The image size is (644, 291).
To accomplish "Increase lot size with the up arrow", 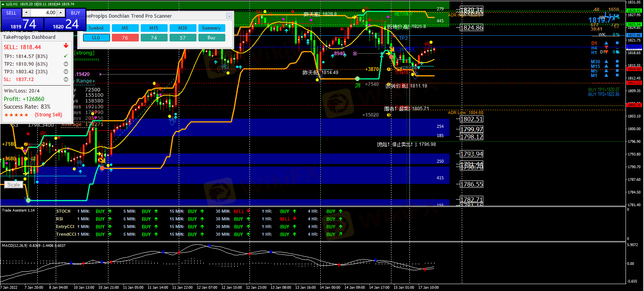I will [x=61, y=13].
